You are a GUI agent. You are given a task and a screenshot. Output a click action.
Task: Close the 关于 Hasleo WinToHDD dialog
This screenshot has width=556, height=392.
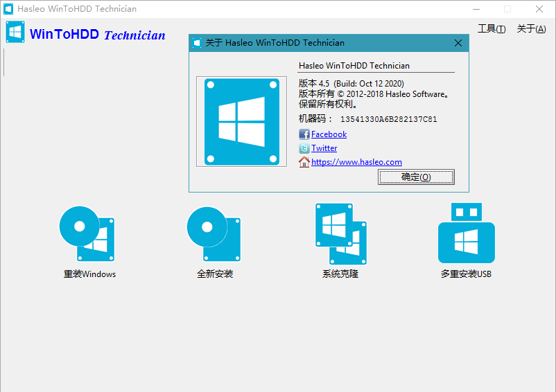(458, 43)
